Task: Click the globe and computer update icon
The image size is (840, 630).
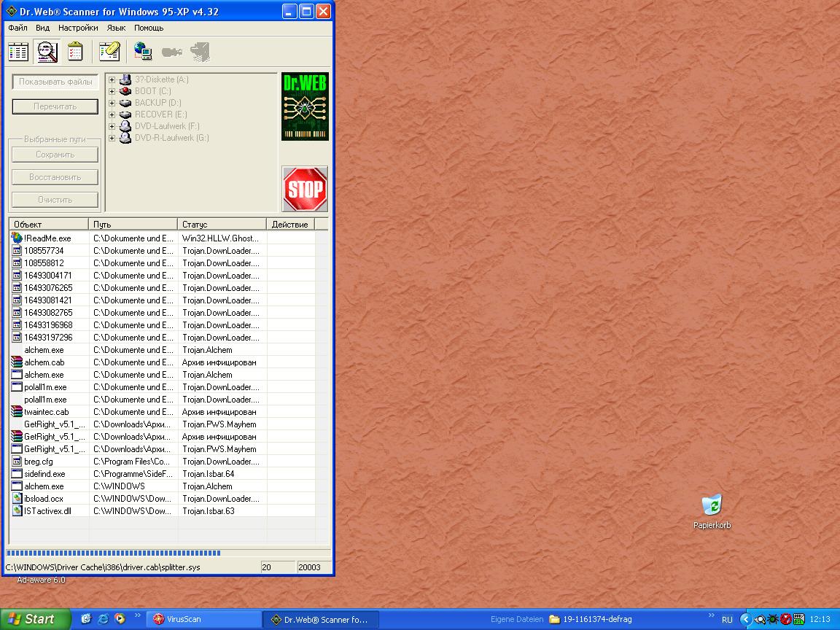Action: (x=142, y=52)
